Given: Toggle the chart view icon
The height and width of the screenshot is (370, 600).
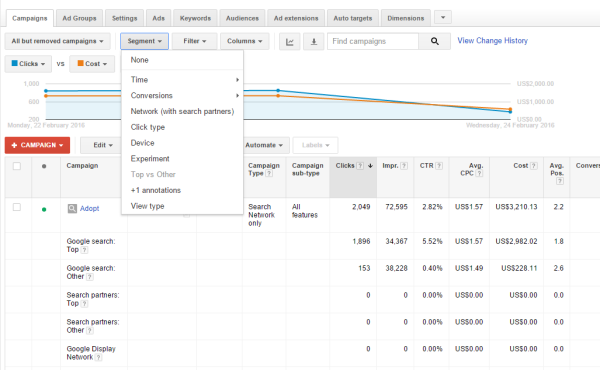Looking at the screenshot, I should coord(290,41).
